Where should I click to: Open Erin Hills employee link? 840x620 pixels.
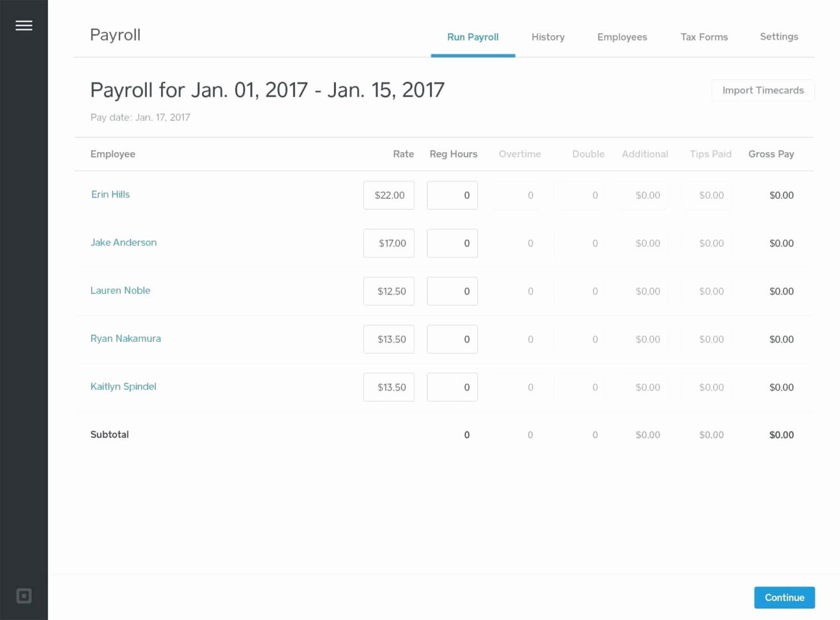(x=111, y=194)
